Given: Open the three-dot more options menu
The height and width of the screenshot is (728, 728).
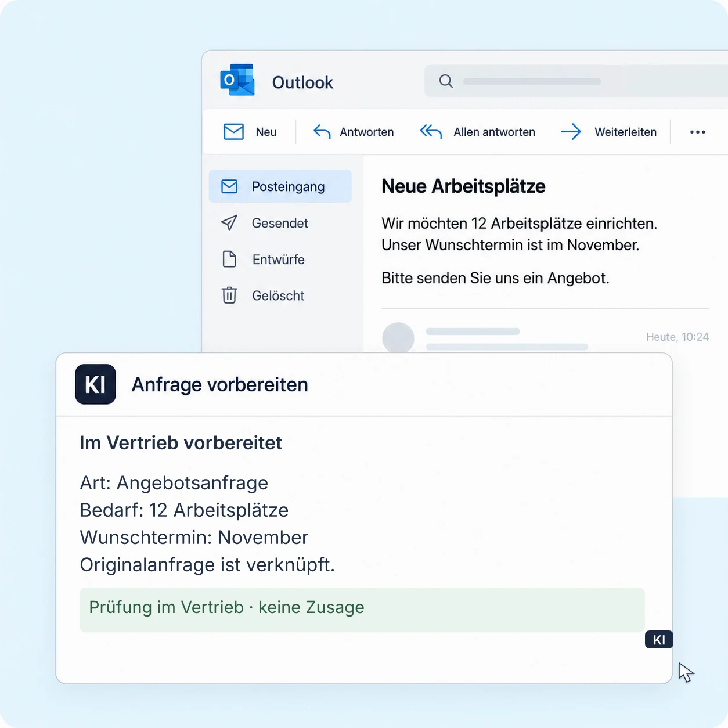Looking at the screenshot, I should [x=698, y=132].
